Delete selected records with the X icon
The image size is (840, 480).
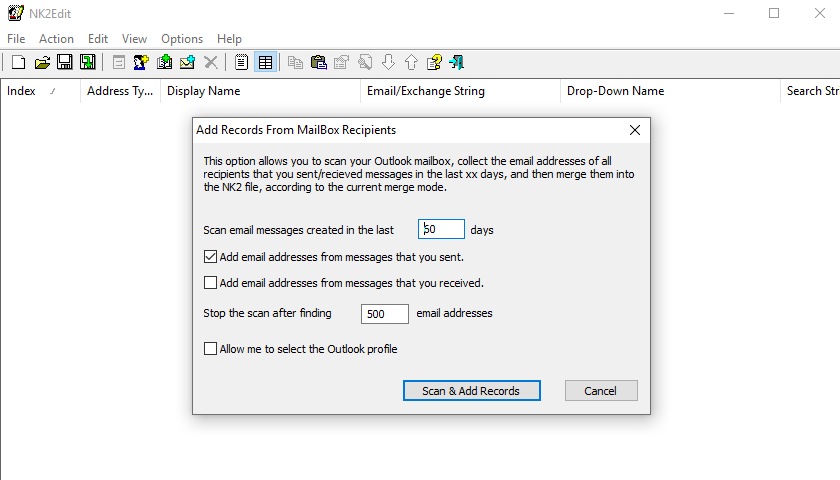click(211, 63)
